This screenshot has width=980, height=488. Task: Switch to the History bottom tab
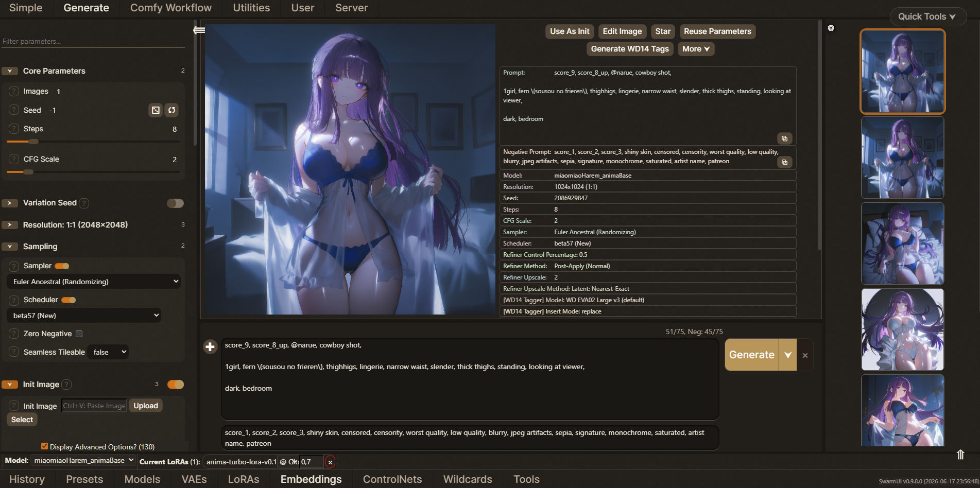click(27, 479)
